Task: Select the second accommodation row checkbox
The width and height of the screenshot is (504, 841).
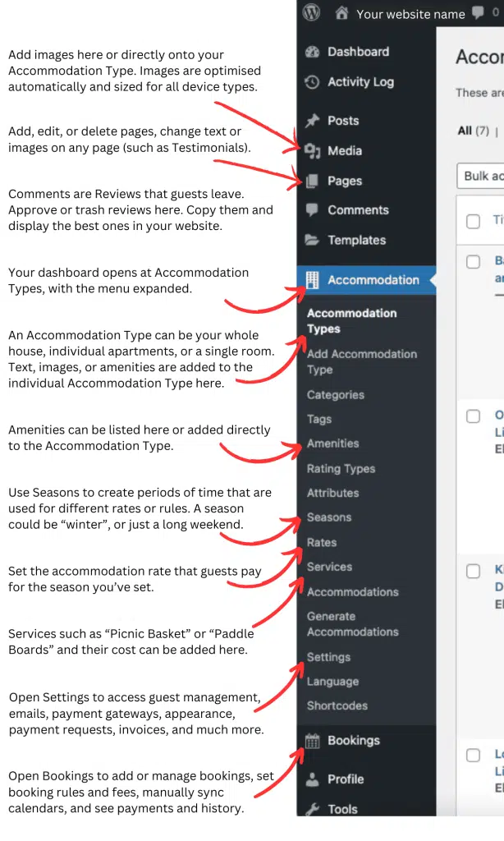Action: pos(473,416)
